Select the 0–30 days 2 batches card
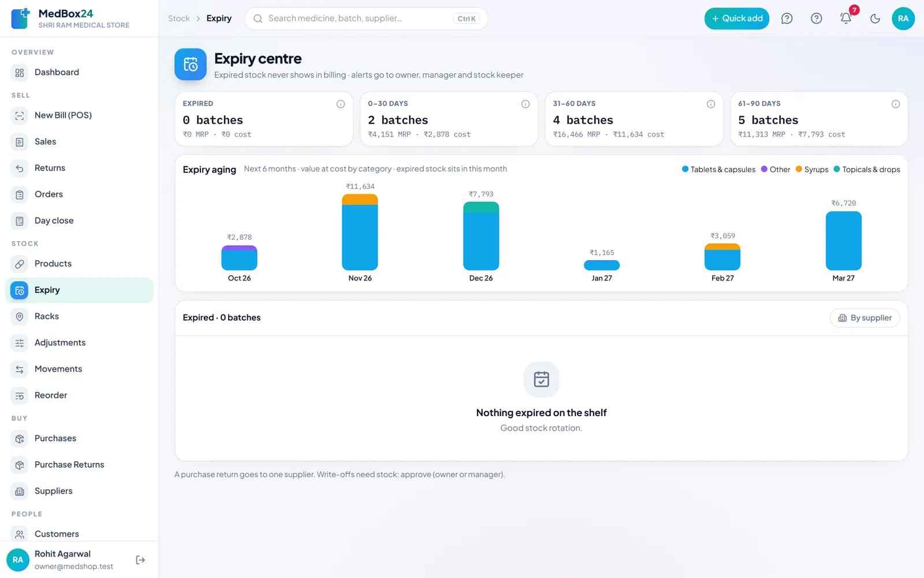The image size is (924, 578). (x=449, y=119)
